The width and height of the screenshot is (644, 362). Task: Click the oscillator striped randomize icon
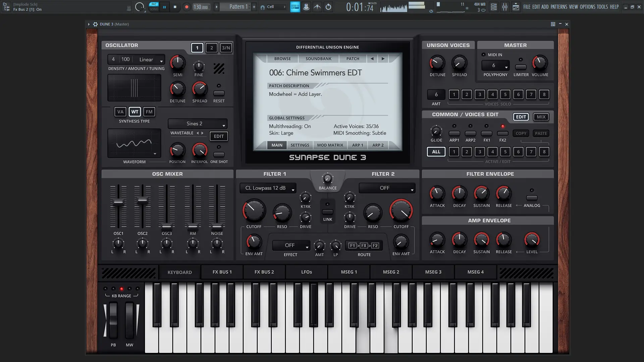[219, 69]
